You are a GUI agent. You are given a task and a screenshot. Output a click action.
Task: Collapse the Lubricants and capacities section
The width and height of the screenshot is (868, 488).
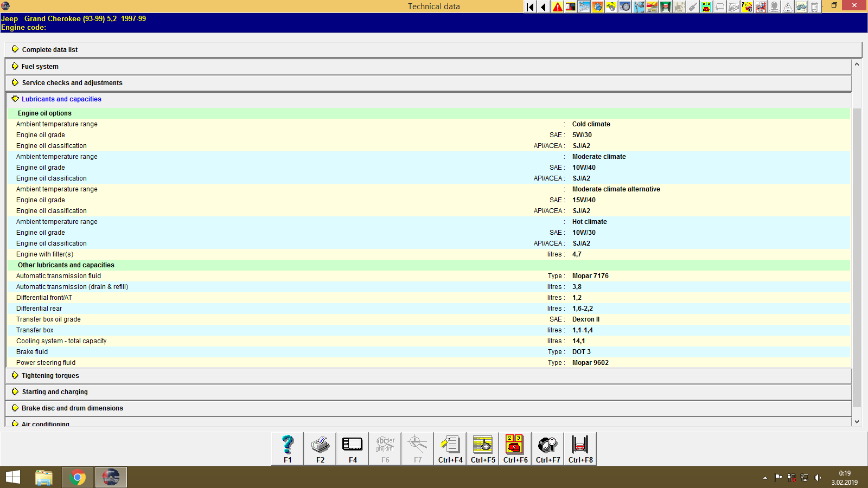coord(61,99)
